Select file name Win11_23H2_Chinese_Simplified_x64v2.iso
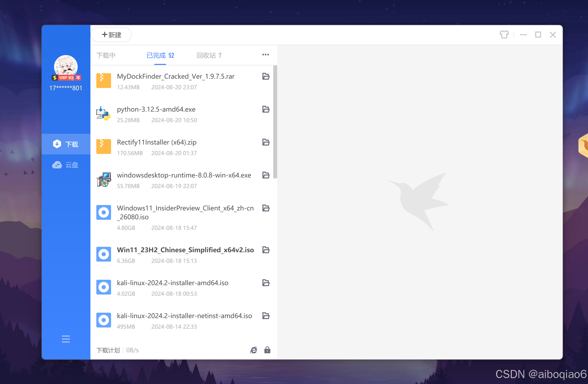Viewport: 588px width, 384px height. tap(185, 250)
